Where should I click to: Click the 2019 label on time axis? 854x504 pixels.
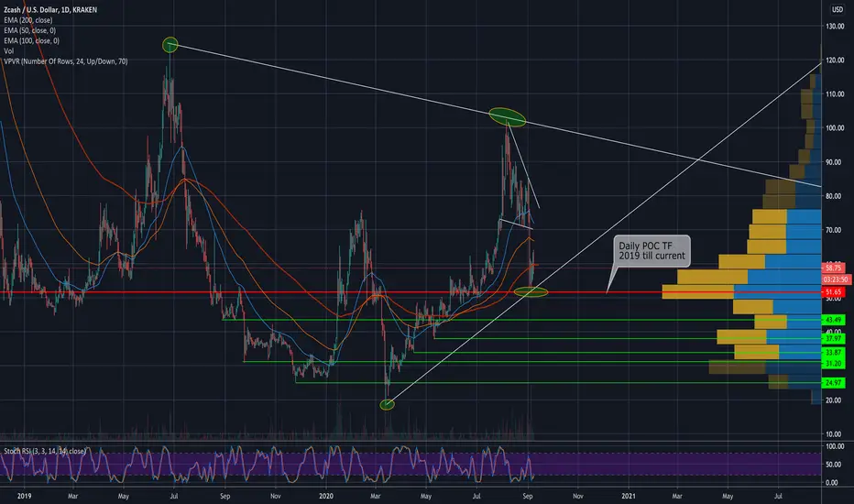pos(24,497)
